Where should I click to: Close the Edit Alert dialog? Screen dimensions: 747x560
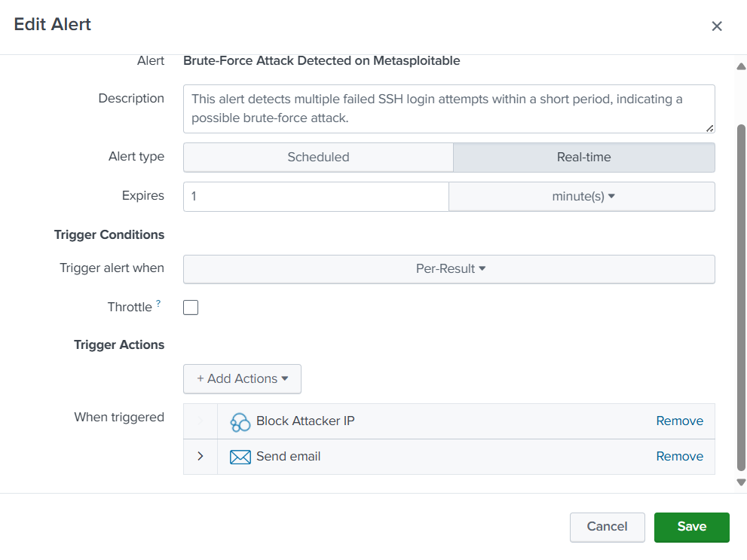pyautogui.click(x=717, y=25)
